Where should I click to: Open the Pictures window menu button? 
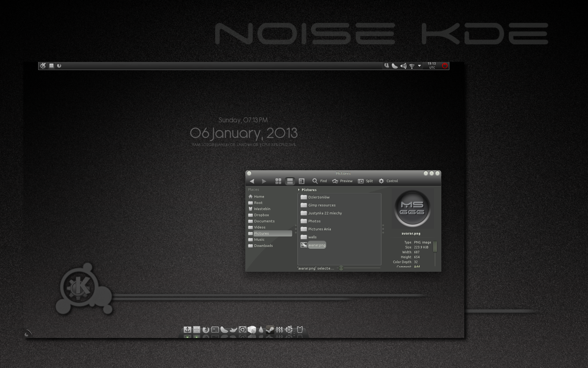click(x=249, y=173)
